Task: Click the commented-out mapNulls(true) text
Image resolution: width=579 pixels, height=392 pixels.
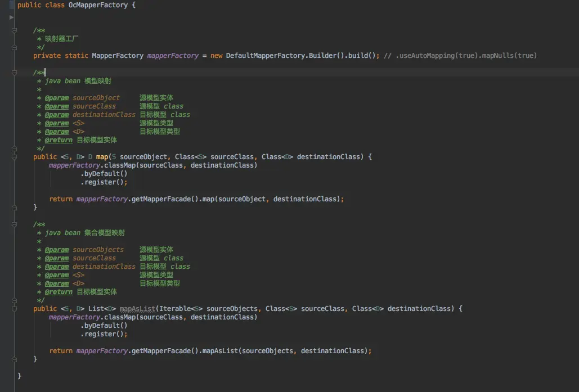Action: pyautogui.click(x=509, y=56)
